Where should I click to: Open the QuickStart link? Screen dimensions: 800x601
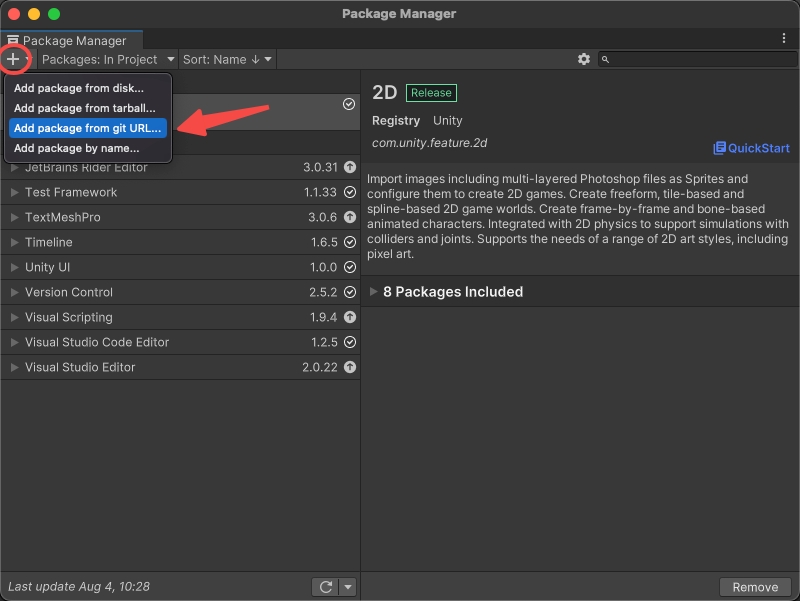click(x=751, y=148)
